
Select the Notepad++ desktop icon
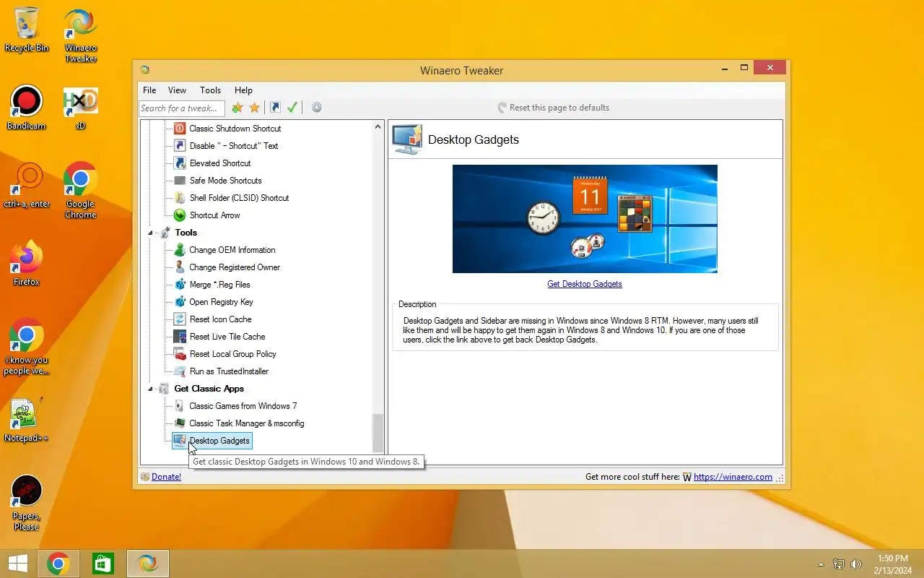[x=27, y=420]
